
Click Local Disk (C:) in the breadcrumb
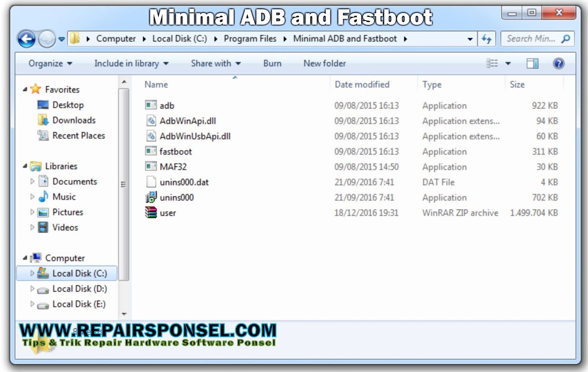coord(179,39)
